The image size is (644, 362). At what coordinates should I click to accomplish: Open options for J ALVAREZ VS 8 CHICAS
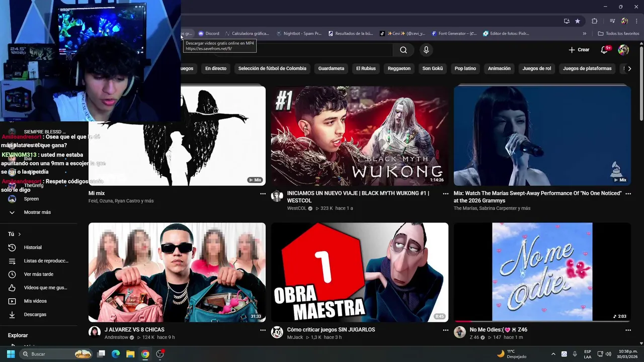point(263,330)
